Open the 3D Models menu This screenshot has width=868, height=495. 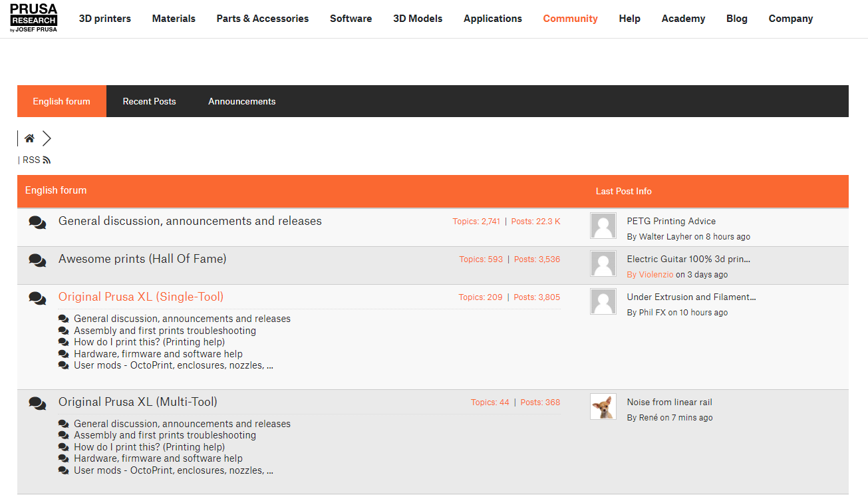[x=418, y=19]
